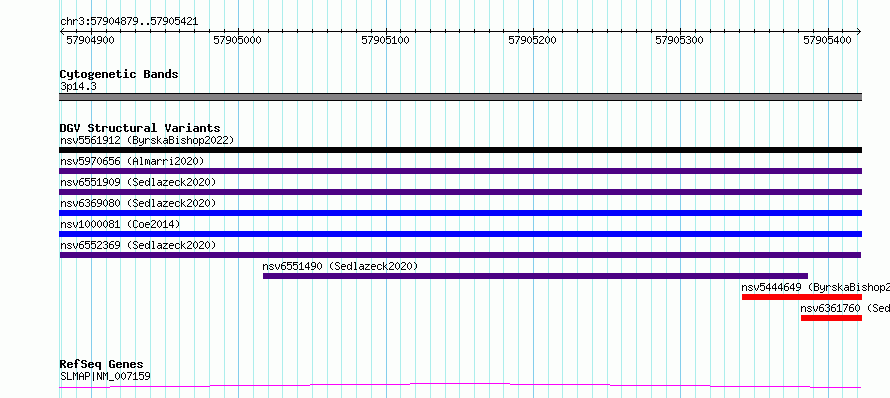The image size is (890, 398).
Task: Click ruler position 57904900
Action: pos(90,41)
